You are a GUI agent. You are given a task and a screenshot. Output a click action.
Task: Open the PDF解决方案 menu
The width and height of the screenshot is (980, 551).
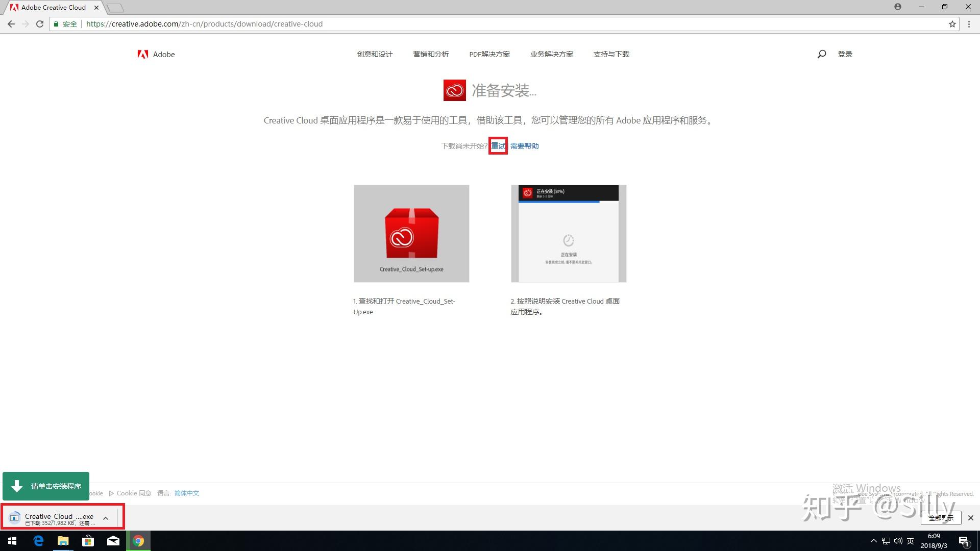(x=489, y=54)
